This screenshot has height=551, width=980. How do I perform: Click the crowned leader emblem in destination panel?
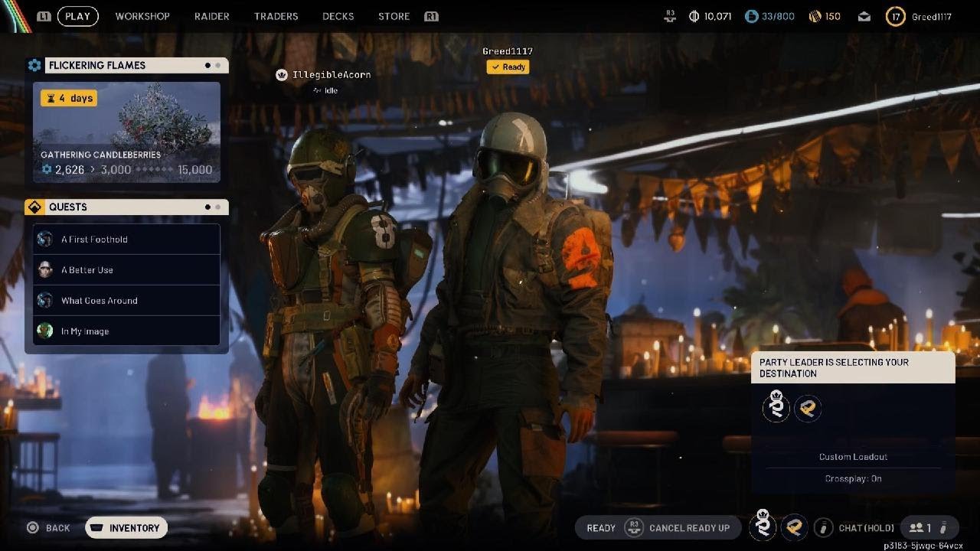point(777,408)
